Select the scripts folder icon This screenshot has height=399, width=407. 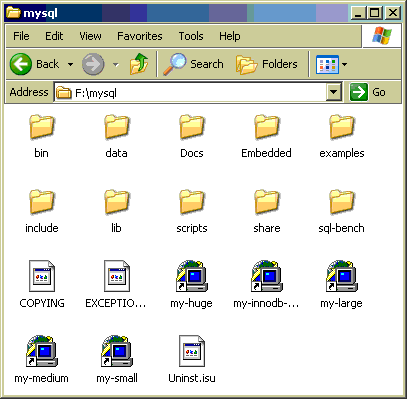pyautogui.click(x=192, y=202)
